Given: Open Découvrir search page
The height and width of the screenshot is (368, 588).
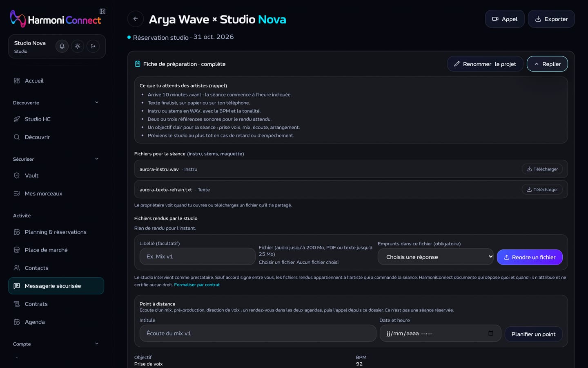Looking at the screenshot, I should click(x=56, y=137).
